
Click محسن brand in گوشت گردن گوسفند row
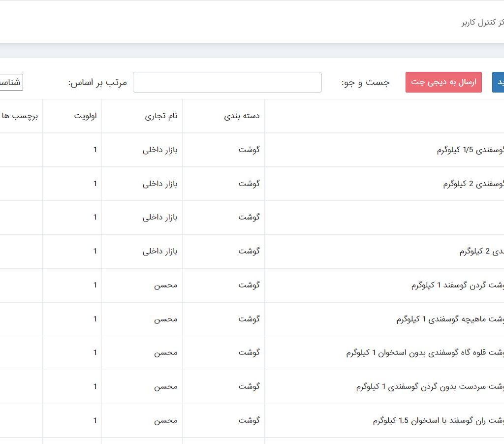coord(165,285)
